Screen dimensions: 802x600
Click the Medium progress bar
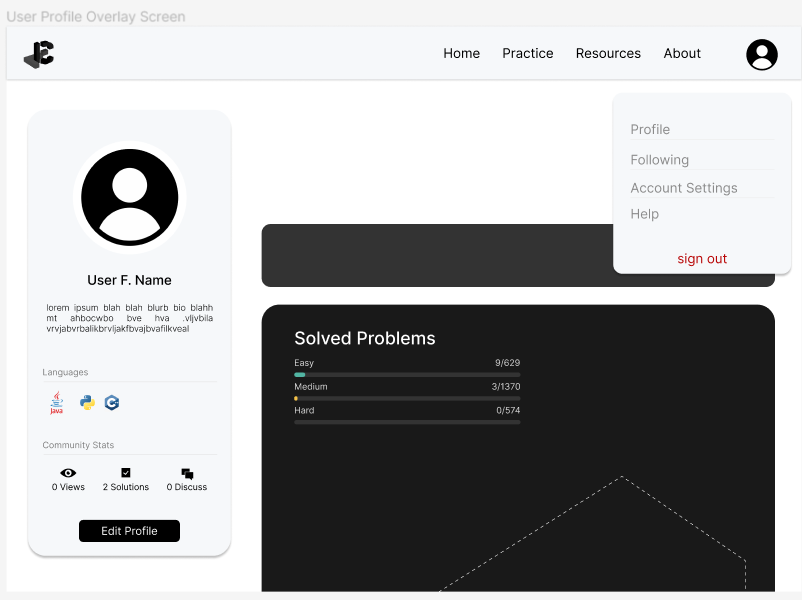point(407,398)
